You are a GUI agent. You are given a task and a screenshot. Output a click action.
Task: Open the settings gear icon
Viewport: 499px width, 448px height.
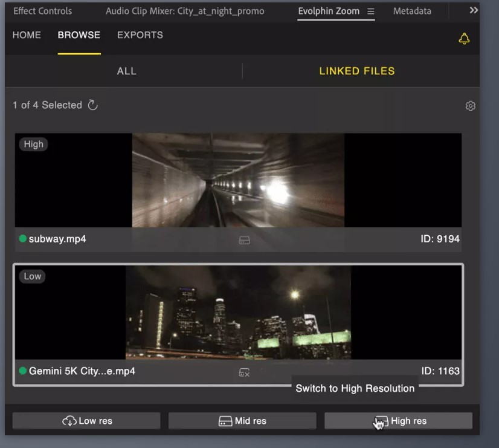tap(470, 106)
